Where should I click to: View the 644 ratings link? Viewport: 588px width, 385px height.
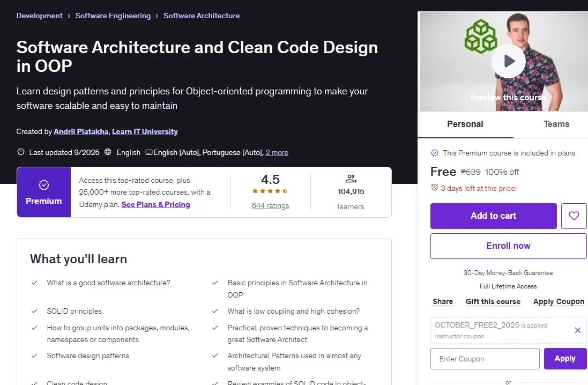tap(270, 205)
